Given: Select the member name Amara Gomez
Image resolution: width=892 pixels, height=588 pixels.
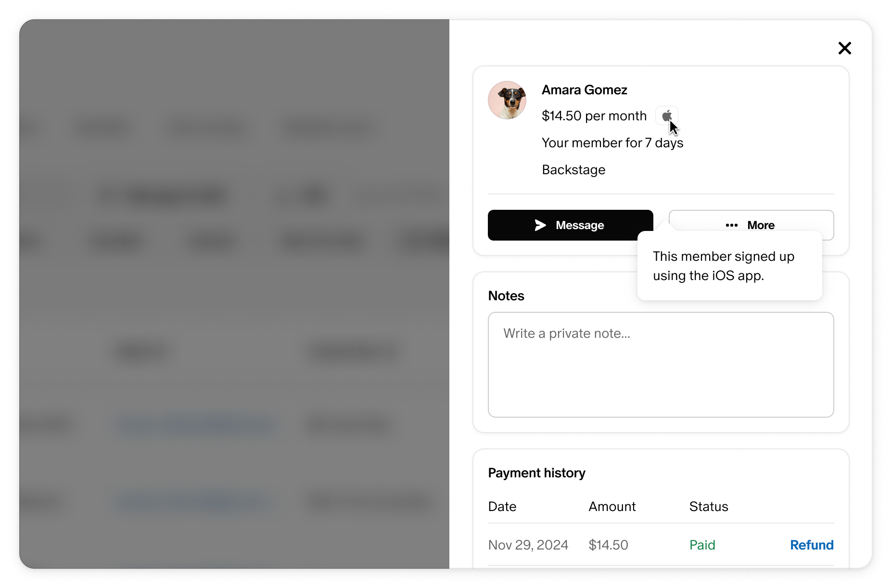Looking at the screenshot, I should [x=584, y=90].
